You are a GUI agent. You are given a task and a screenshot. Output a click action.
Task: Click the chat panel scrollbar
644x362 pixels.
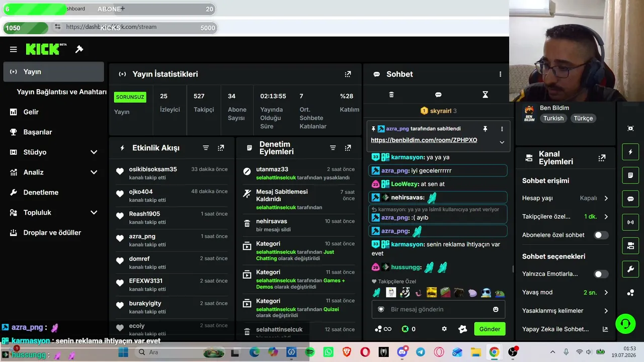513,269
